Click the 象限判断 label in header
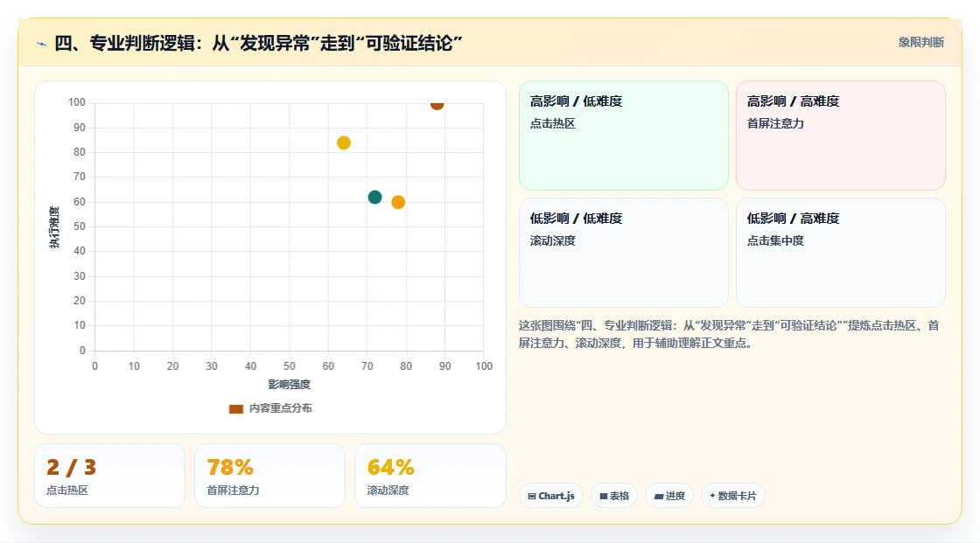This screenshot has width=980, height=543. tap(920, 43)
